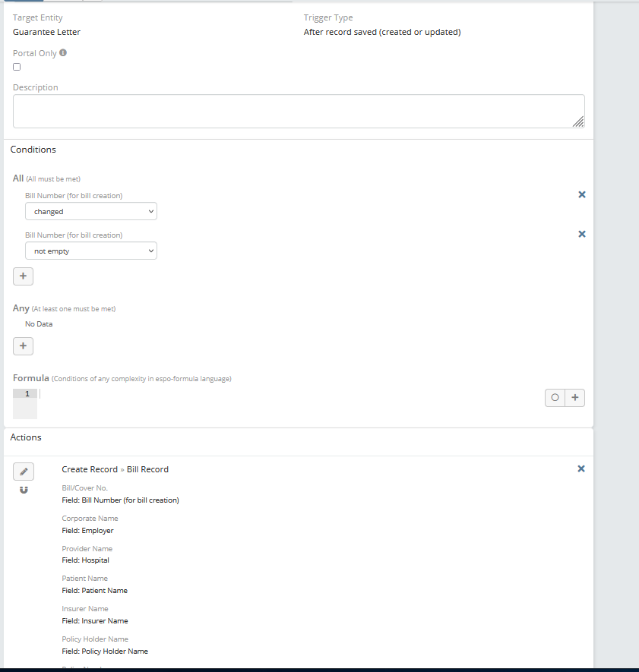
Task: Click the formula plus insert button
Action: pos(575,397)
